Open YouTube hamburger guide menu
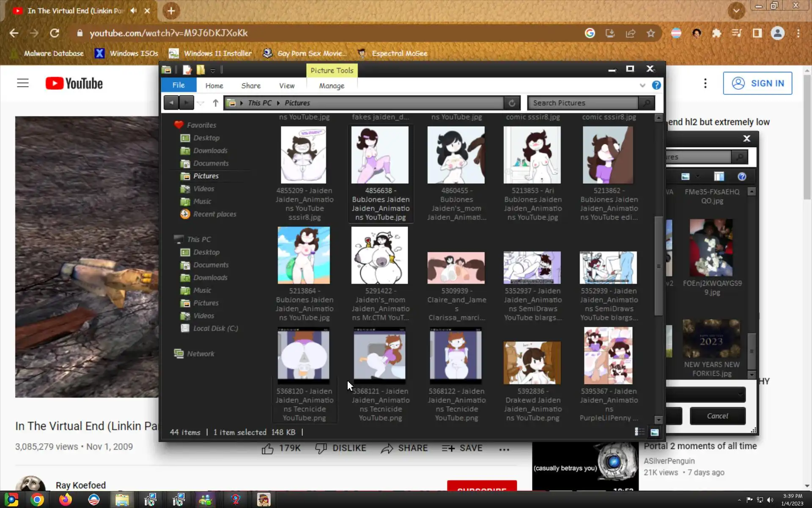 pos(23,83)
